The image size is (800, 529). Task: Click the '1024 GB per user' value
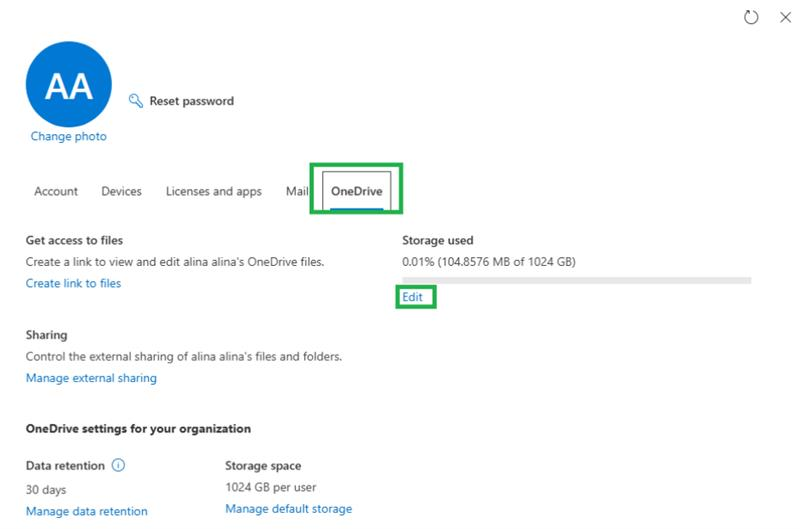click(271, 487)
